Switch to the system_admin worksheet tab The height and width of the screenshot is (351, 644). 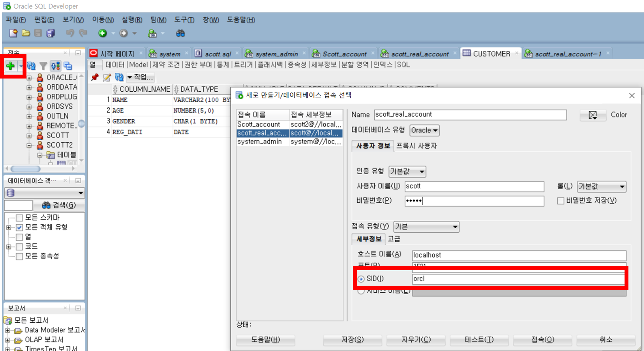[x=276, y=54]
